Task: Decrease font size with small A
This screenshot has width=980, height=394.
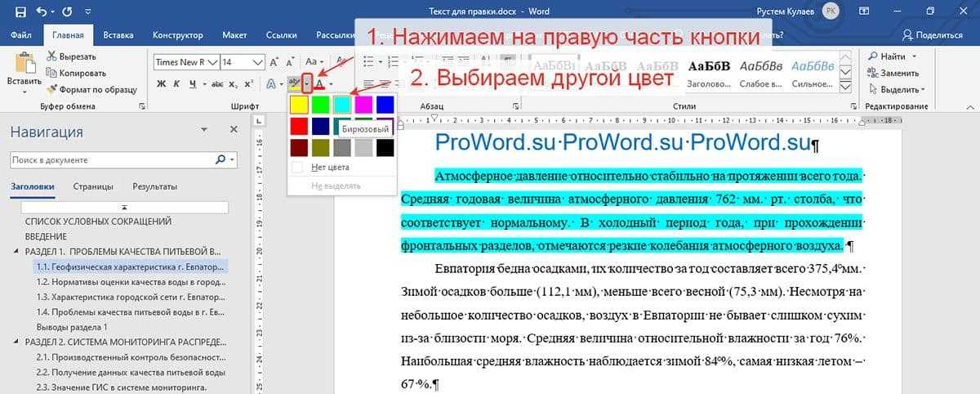Action: tap(288, 62)
